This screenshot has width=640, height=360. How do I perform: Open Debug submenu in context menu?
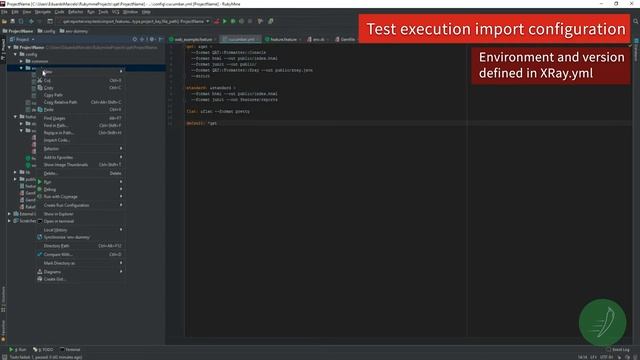click(80, 189)
